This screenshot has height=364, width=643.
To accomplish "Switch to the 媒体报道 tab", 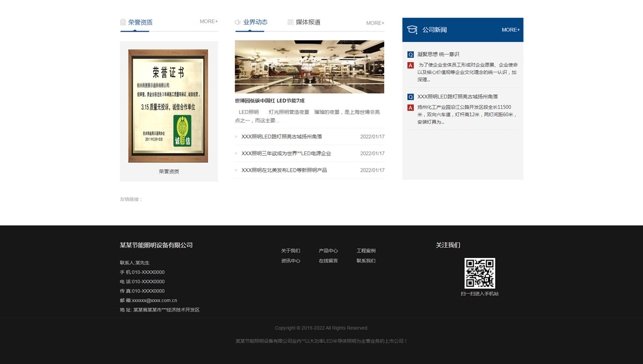I will (x=308, y=22).
